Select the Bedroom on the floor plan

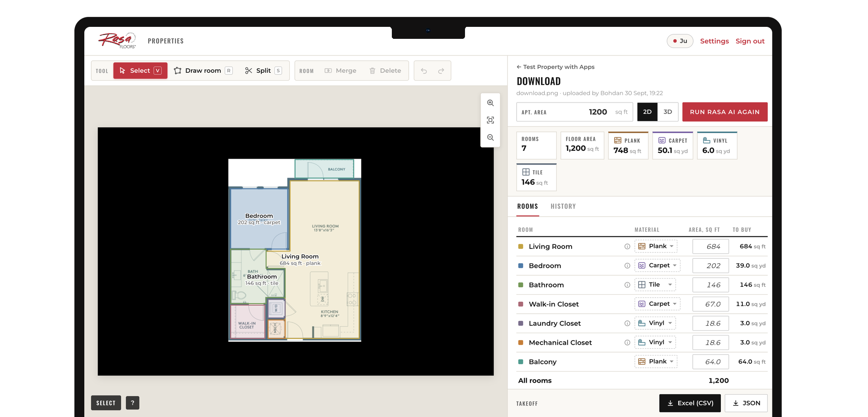coord(259,219)
